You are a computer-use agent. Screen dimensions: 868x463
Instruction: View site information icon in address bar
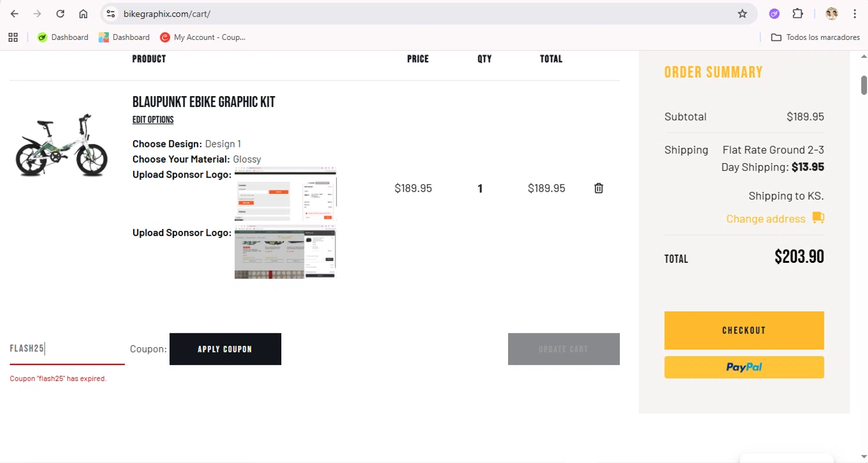[111, 14]
